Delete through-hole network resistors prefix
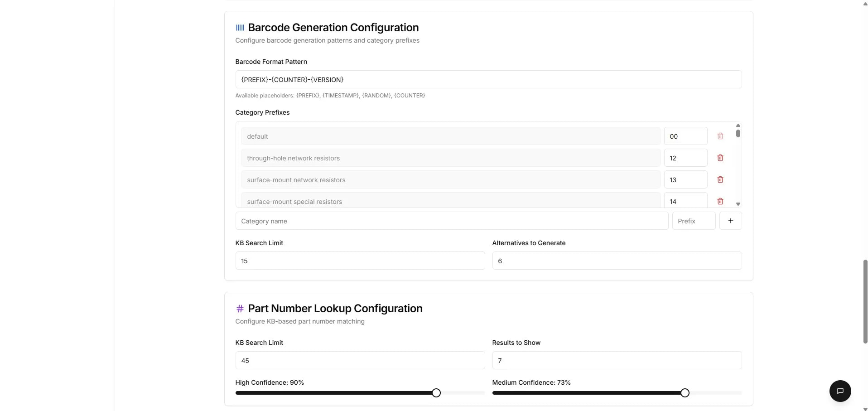This screenshot has width=868, height=411. point(720,158)
